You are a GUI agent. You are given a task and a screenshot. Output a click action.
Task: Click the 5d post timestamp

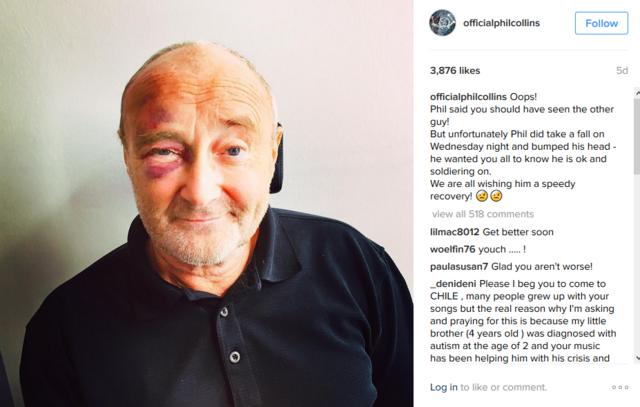(622, 71)
